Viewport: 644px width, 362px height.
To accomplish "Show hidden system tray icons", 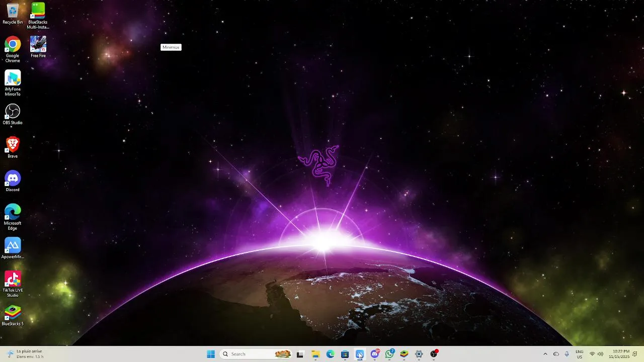I will (545, 354).
